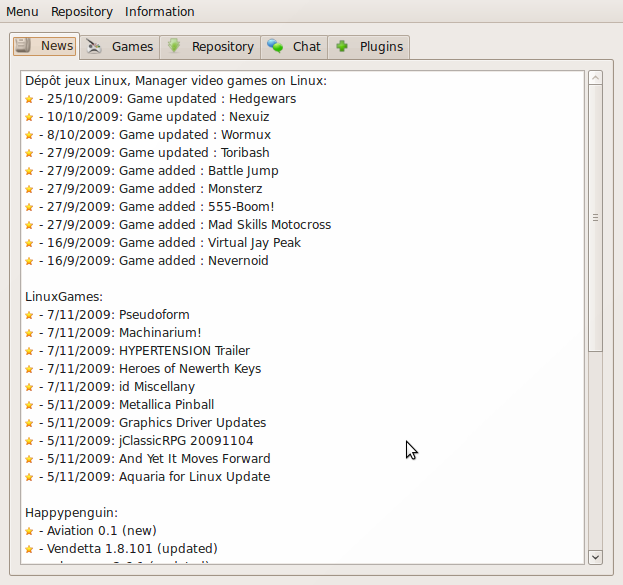
Task: Click the star beside And Yet It Moves Forward
Action: (x=29, y=459)
